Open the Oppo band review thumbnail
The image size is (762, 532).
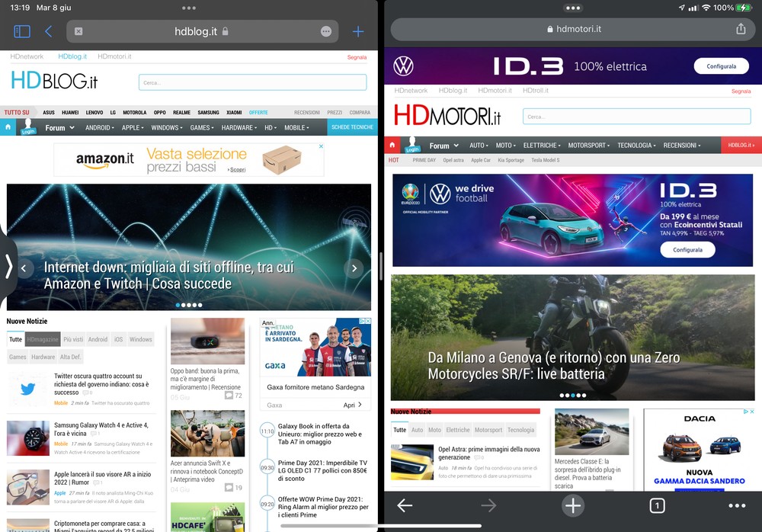pyautogui.click(x=207, y=340)
